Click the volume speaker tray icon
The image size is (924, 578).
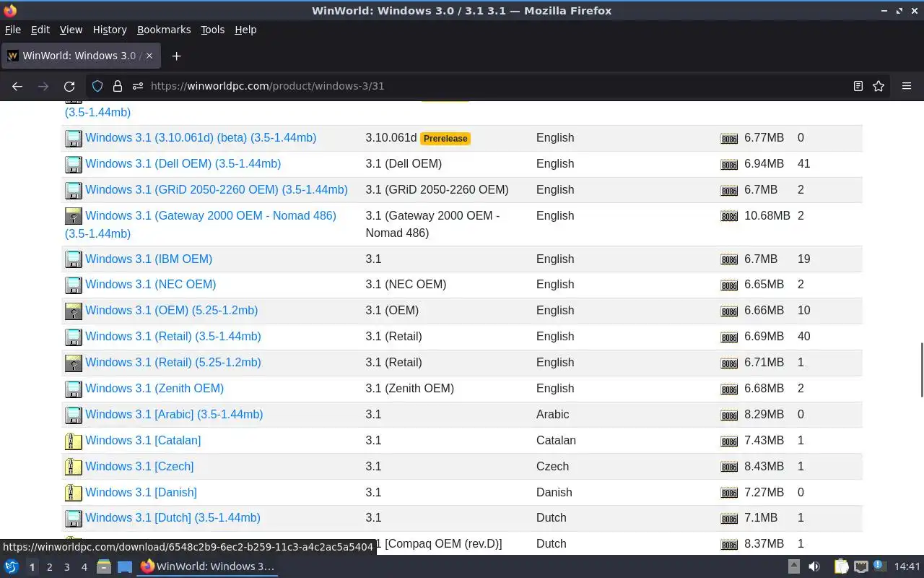(x=814, y=566)
